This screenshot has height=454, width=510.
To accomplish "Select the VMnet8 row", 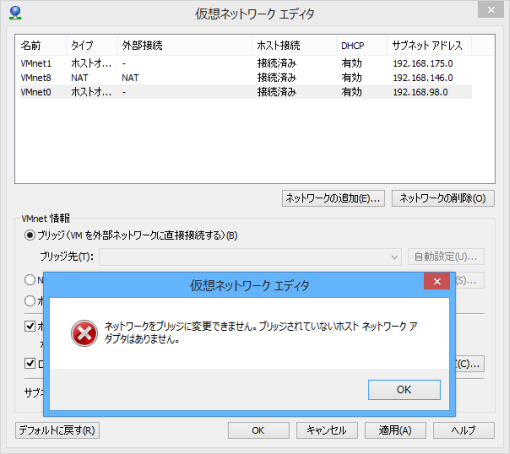I will click(246, 78).
